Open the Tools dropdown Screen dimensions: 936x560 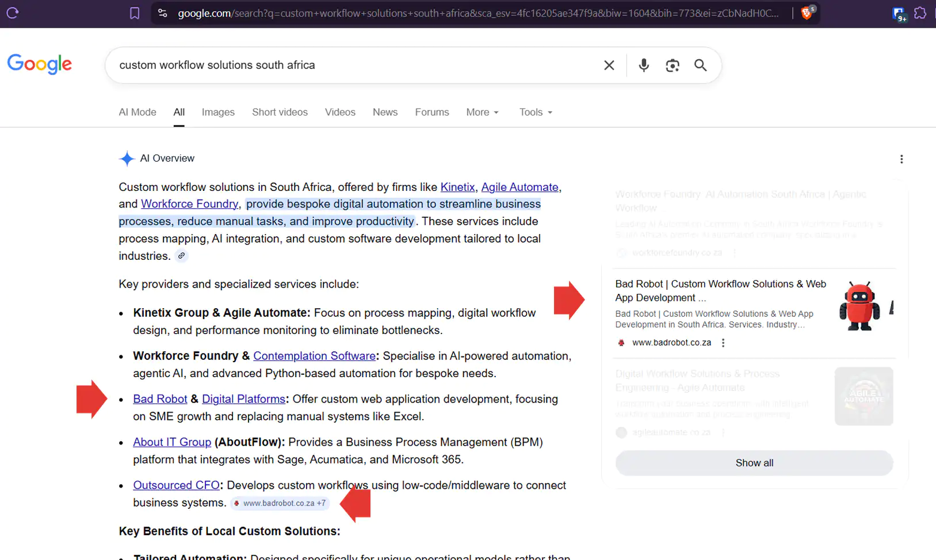pyautogui.click(x=534, y=112)
